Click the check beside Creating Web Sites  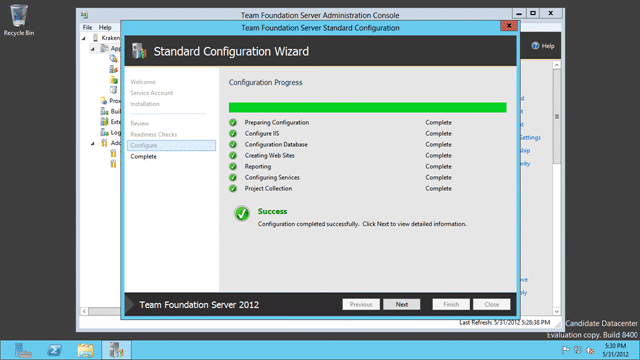tap(233, 156)
